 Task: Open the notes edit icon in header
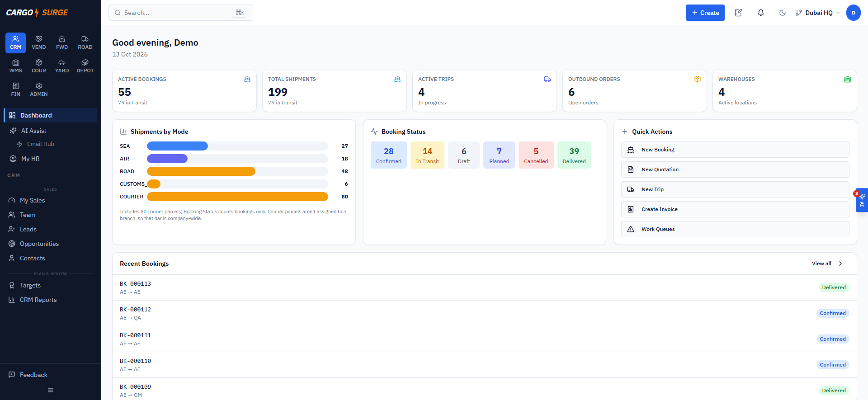(738, 13)
